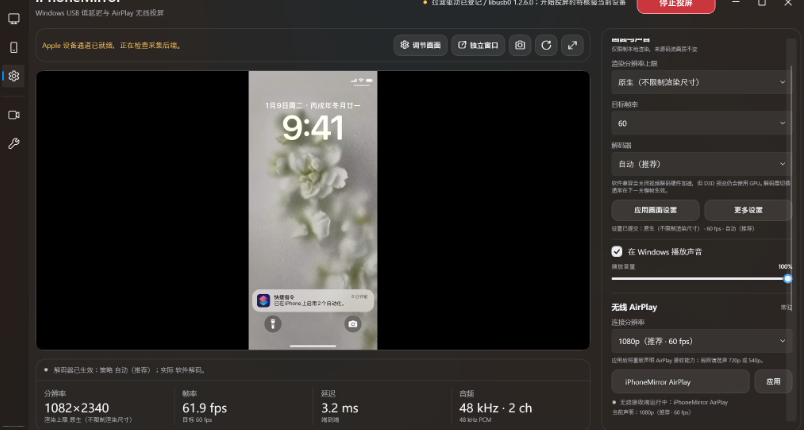804x430 pixels.
Task: Open the target frame rate 60 dropdown
Action: click(701, 123)
